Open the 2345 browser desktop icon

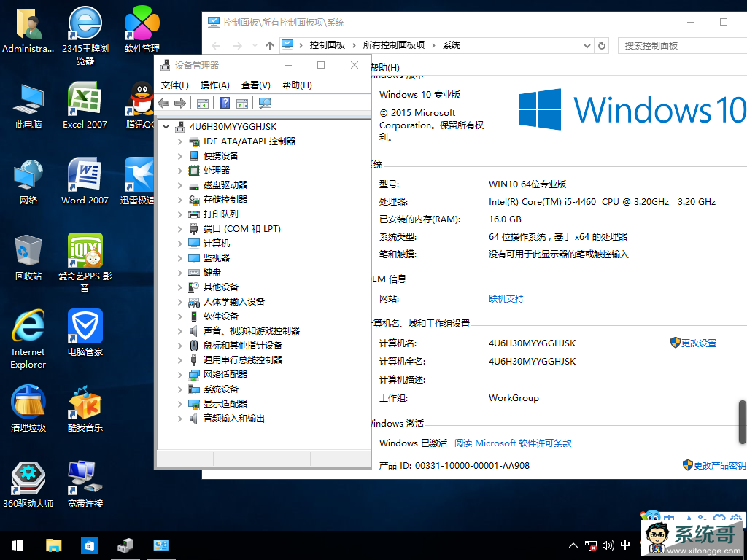pyautogui.click(x=85, y=36)
